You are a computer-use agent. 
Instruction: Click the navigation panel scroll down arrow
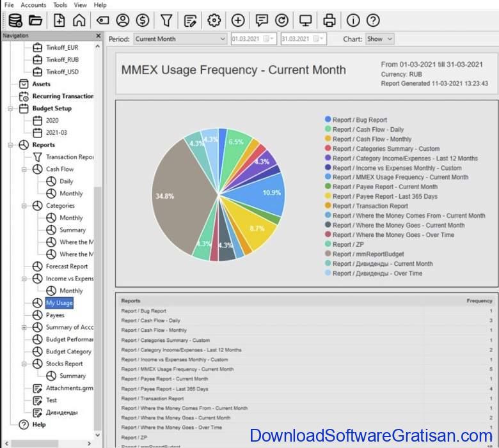click(x=98, y=435)
